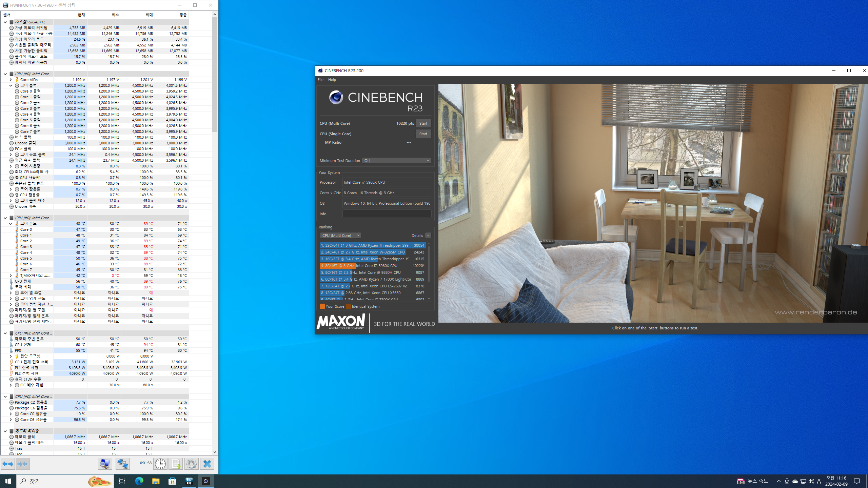This screenshot has width=868, height=488.
Task: Click the expand columns blue arrows button
Action: tap(8, 464)
